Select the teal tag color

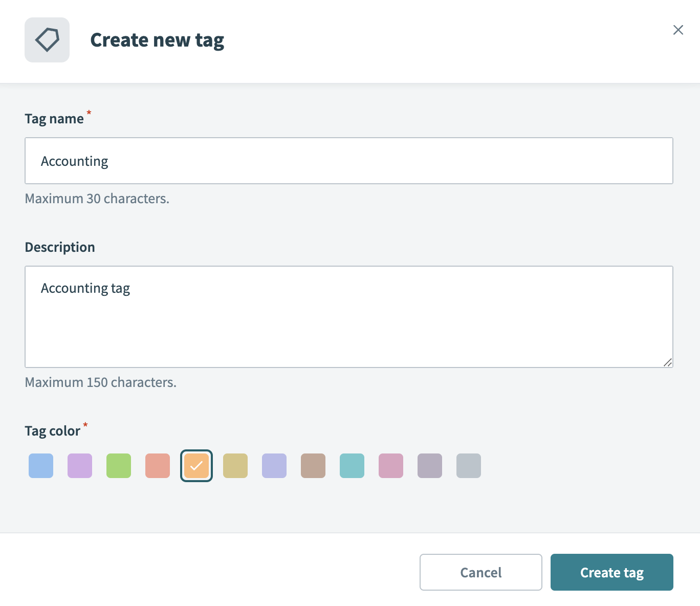[x=352, y=465]
